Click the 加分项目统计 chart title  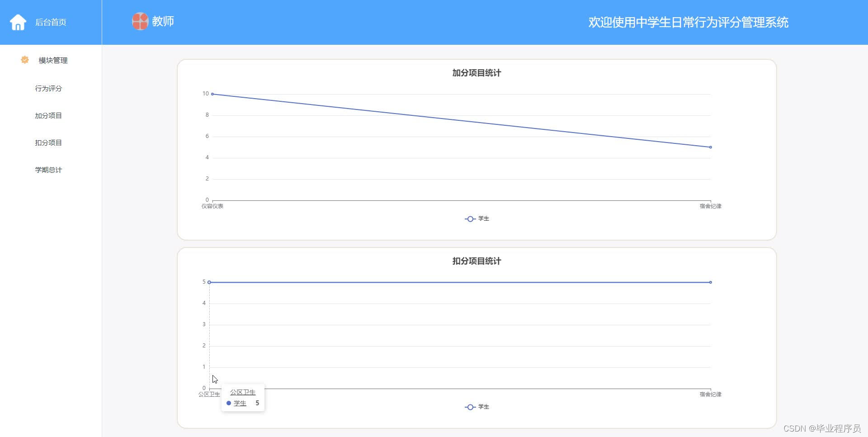click(x=476, y=73)
